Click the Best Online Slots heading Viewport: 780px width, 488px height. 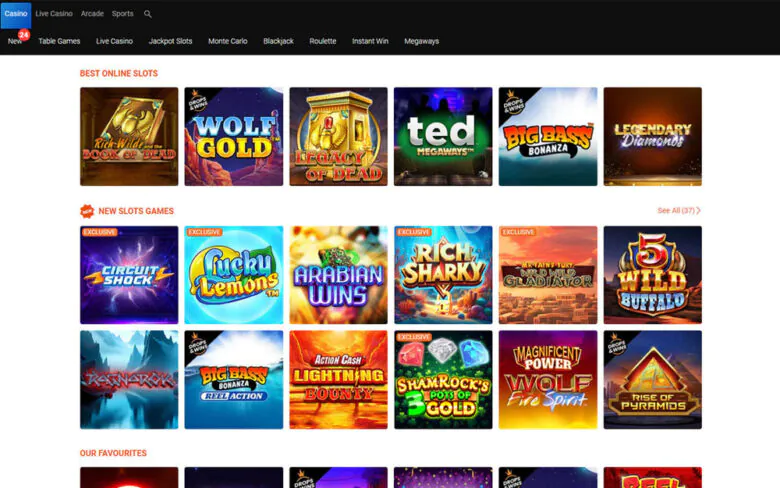tap(119, 73)
